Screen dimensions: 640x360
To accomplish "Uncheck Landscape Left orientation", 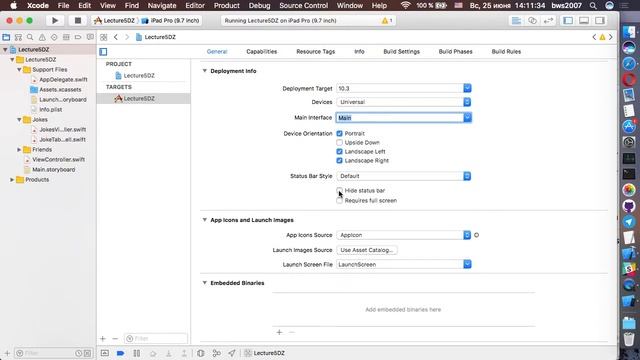I will point(340,151).
